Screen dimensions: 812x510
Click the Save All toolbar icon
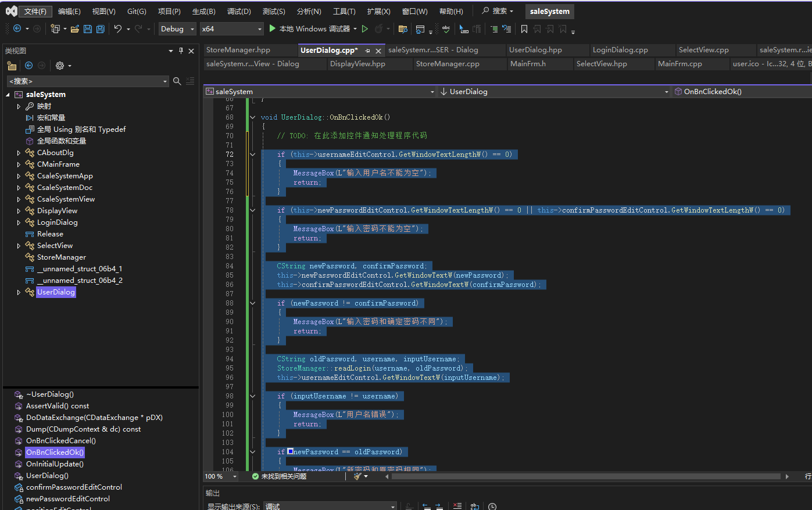(100, 29)
